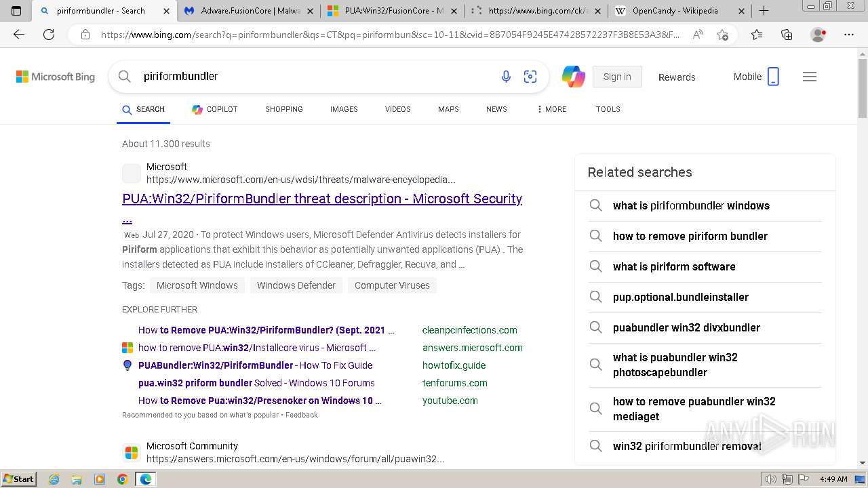Open new tab with plus icon

[764, 11]
